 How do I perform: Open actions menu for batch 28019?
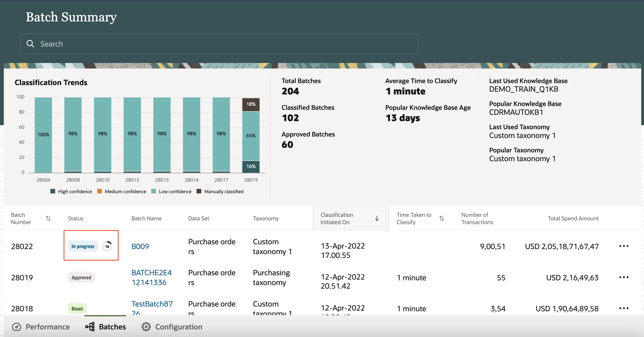(x=624, y=277)
